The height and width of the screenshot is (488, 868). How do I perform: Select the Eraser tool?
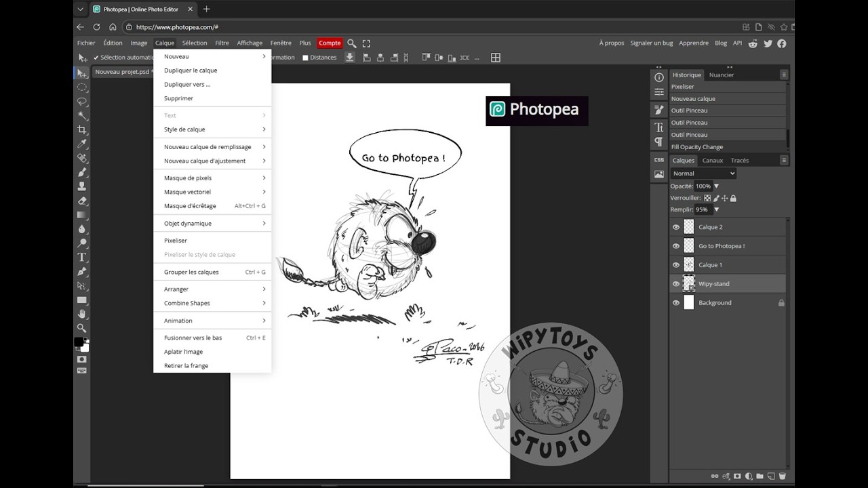click(82, 201)
